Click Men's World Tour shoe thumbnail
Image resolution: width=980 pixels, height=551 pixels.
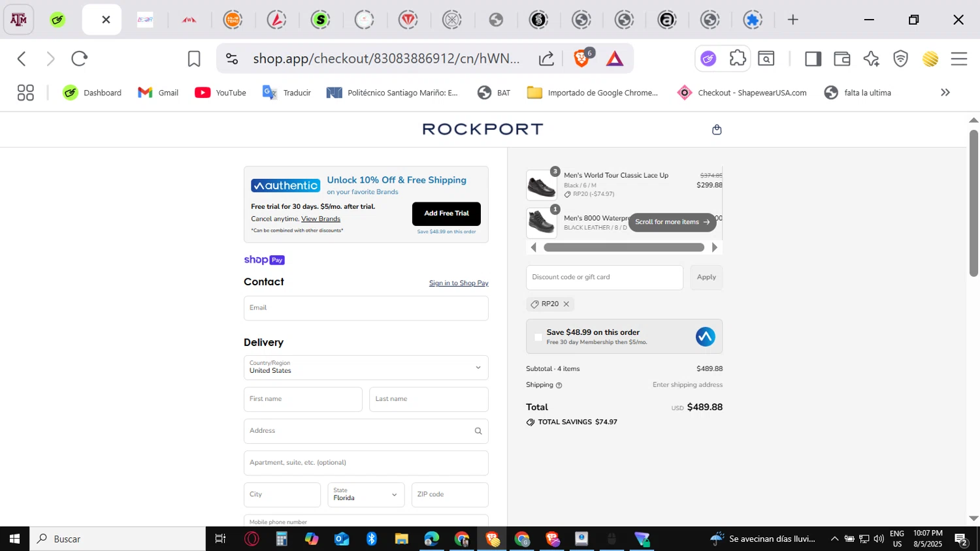point(542,185)
